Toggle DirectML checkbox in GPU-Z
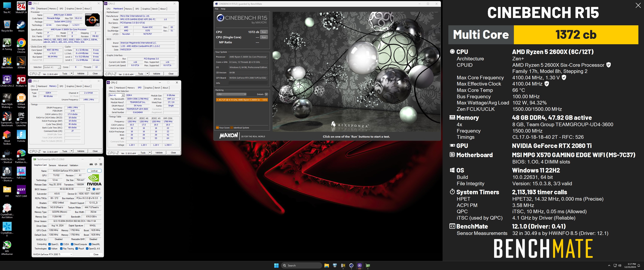The width and height of the screenshot is (644, 270). click(90, 244)
